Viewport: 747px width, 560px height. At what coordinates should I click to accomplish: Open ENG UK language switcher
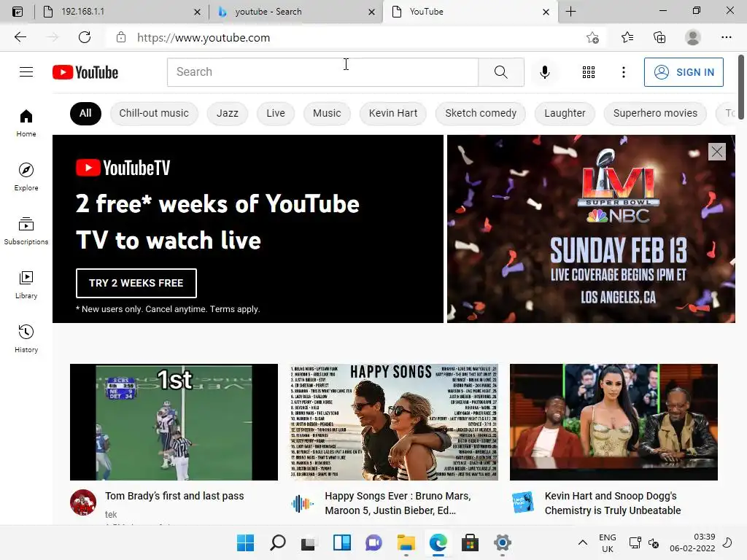point(608,542)
